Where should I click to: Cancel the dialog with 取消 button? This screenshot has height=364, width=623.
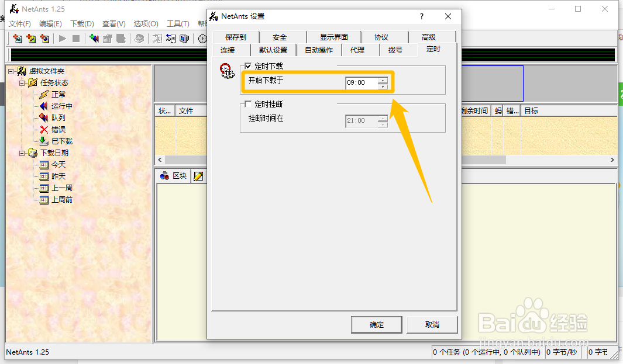point(432,325)
